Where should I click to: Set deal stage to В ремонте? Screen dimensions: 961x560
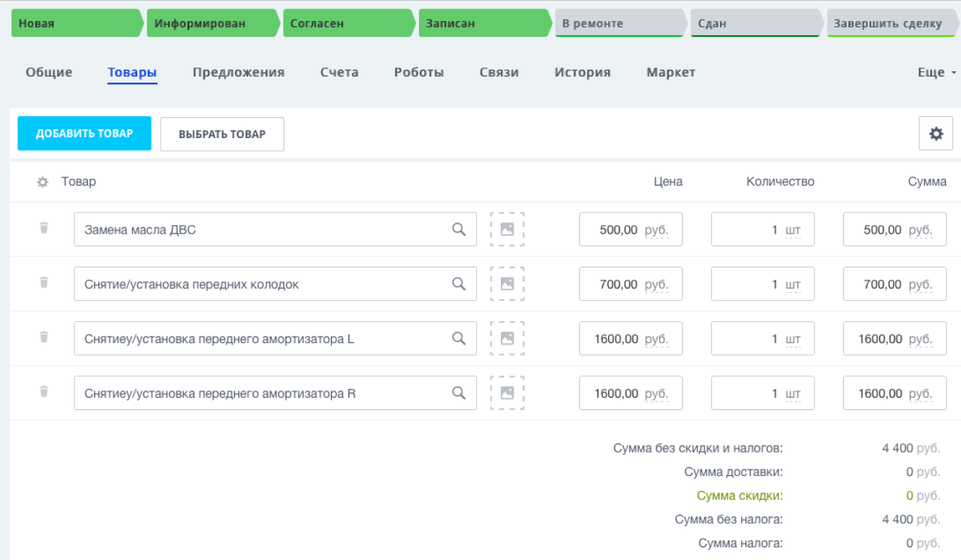pyautogui.click(x=619, y=23)
